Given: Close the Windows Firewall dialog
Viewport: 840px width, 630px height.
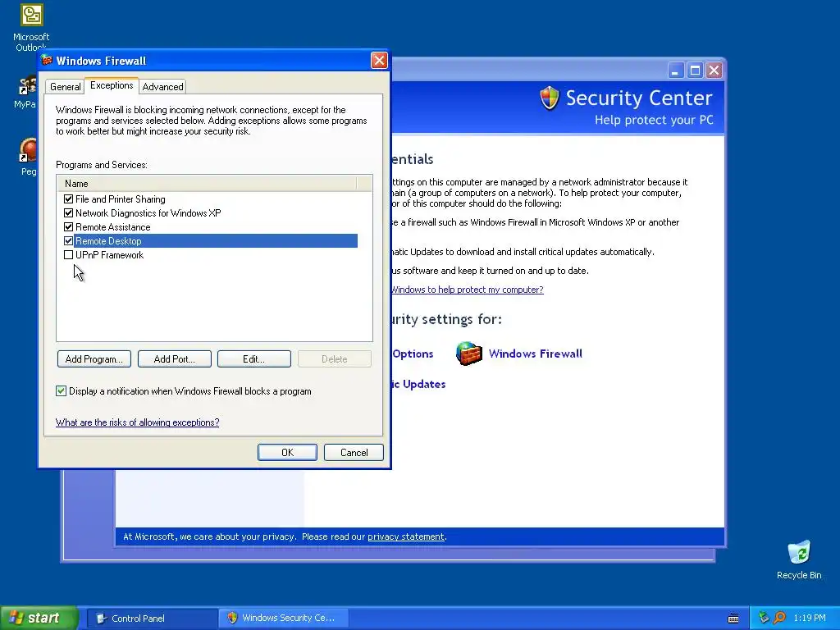Looking at the screenshot, I should 379,61.
